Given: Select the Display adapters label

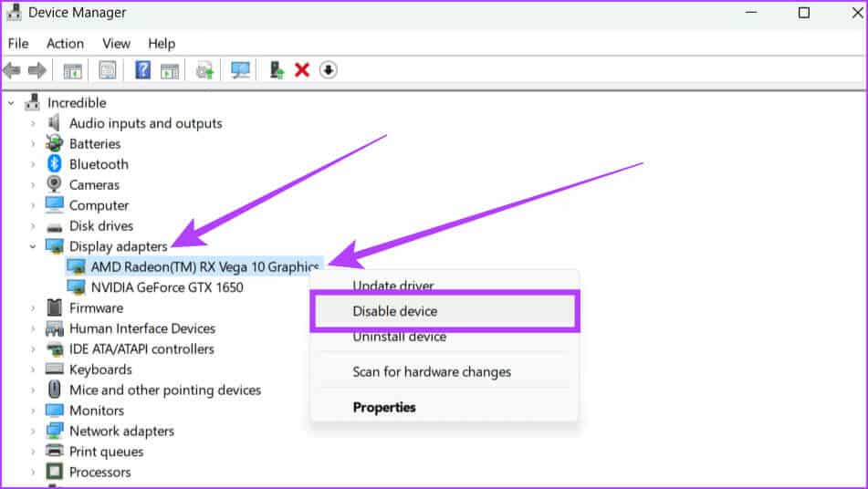Looking at the screenshot, I should [x=118, y=246].
